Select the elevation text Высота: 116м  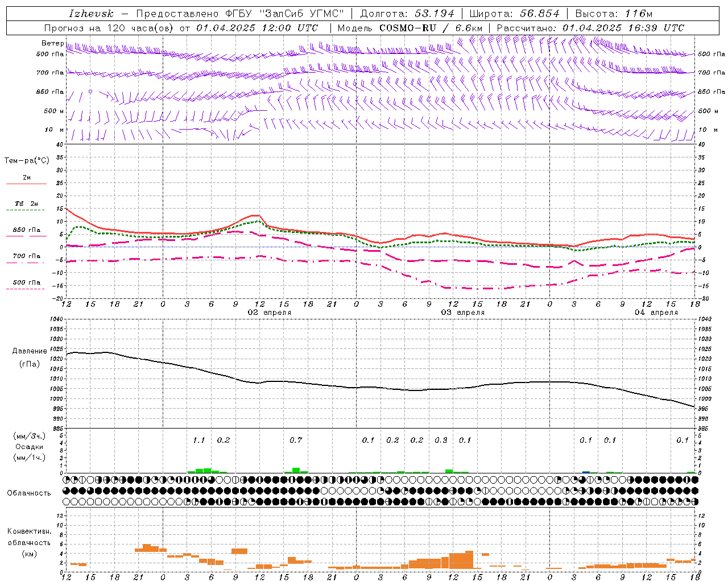614,14
